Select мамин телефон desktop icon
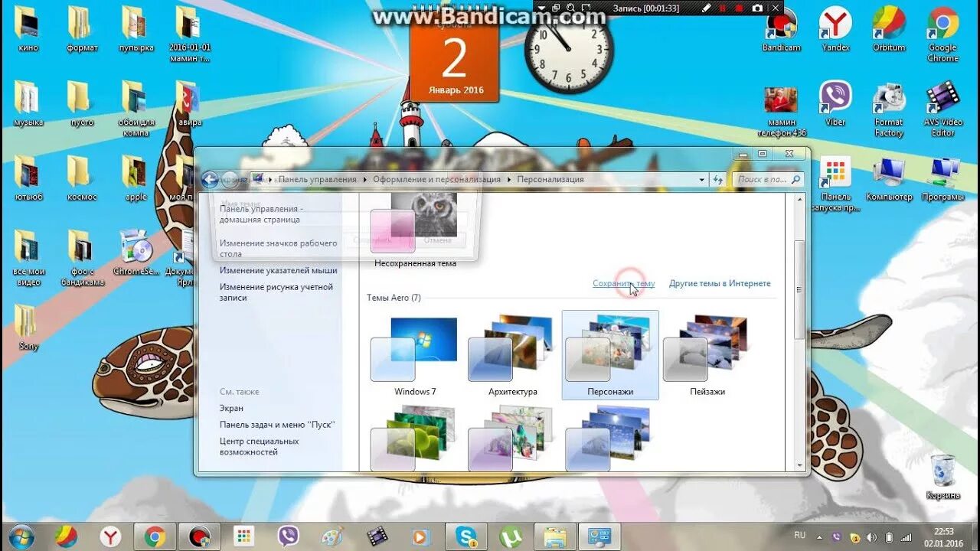Image resolution: width=980 pixels, height=551 pixels. pyautogui.click(x=781, y=111)
